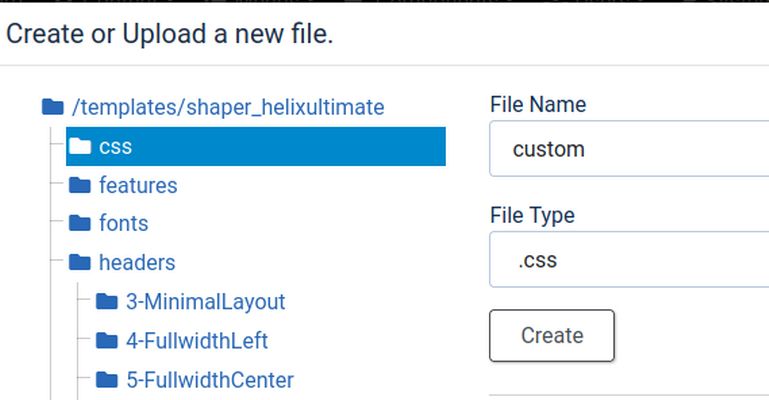Open the File Type dropdown showing .css
The width and height of the screenshot is (769, 400).
630,260
